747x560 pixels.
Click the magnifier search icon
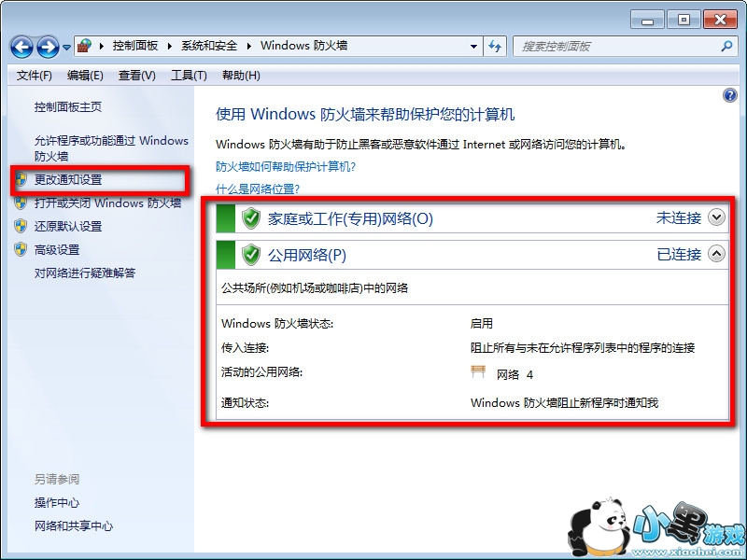[726, 46]
